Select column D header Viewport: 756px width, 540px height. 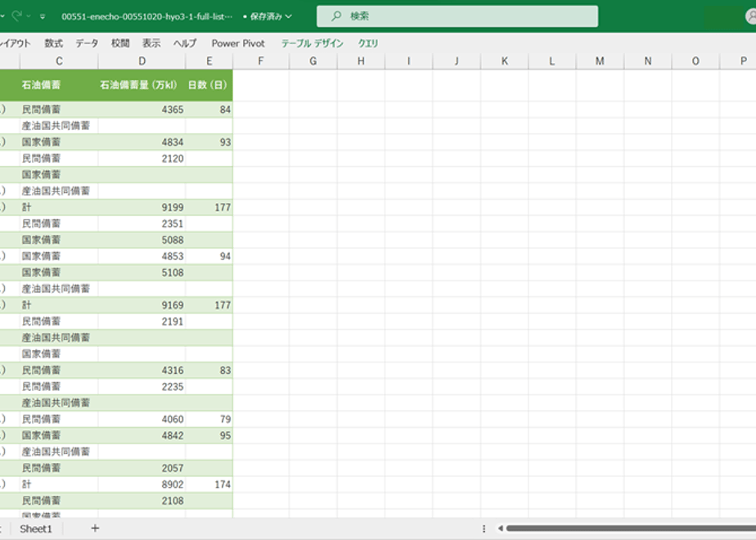pyautogui.click(x=142, y=61)
